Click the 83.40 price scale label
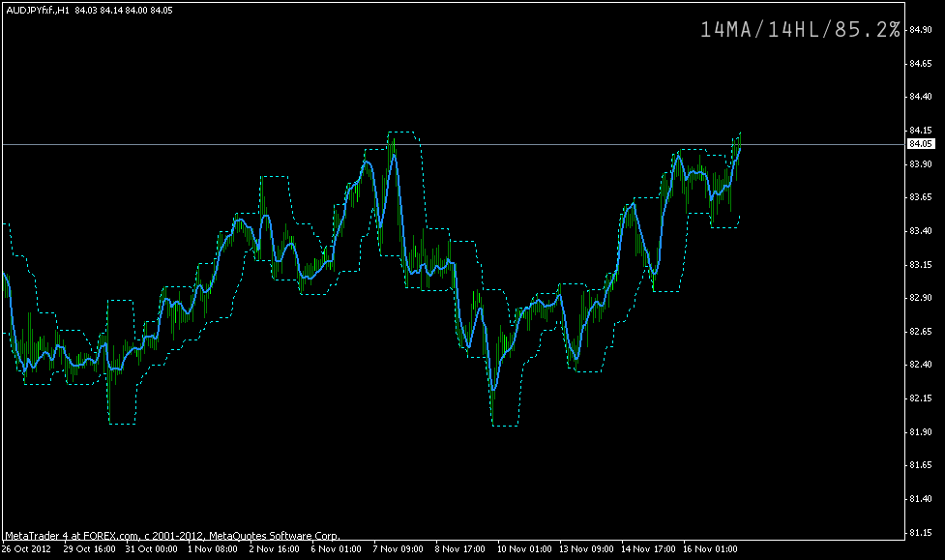The height and width of the screenshot is (560, 945). [920, 231]
